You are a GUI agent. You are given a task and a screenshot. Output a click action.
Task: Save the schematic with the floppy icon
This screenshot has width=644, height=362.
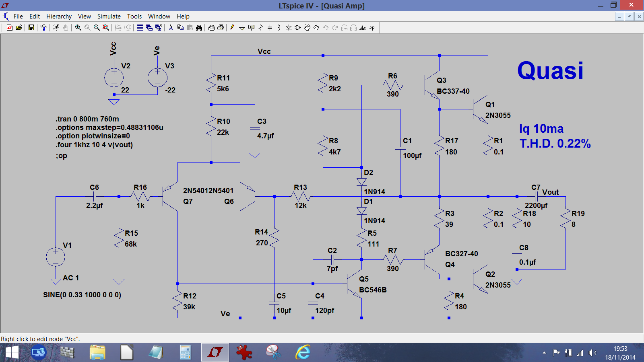coord(31,28)
